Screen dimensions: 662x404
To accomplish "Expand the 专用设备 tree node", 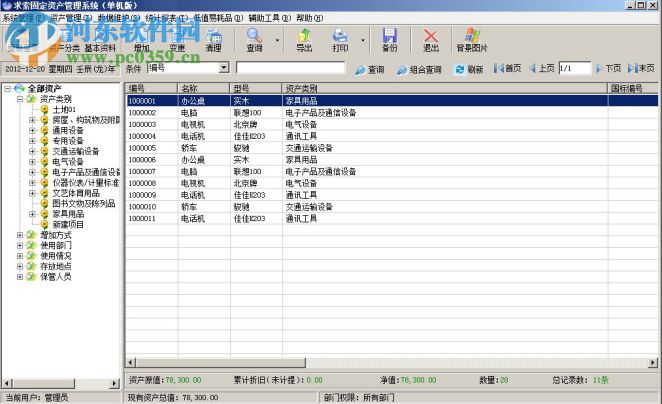I will point(32,141).
